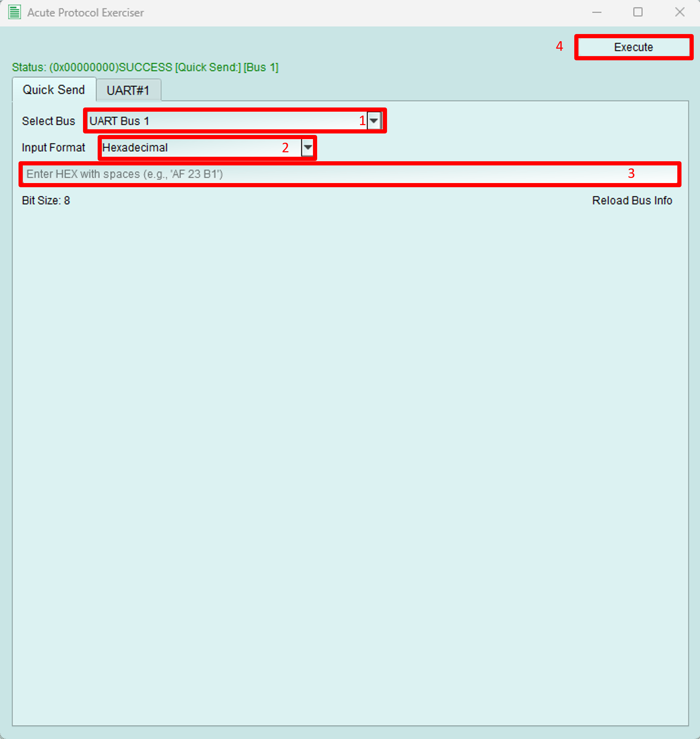Click the Input Format label
700x739 pixels.
click(x=53, y=148)
